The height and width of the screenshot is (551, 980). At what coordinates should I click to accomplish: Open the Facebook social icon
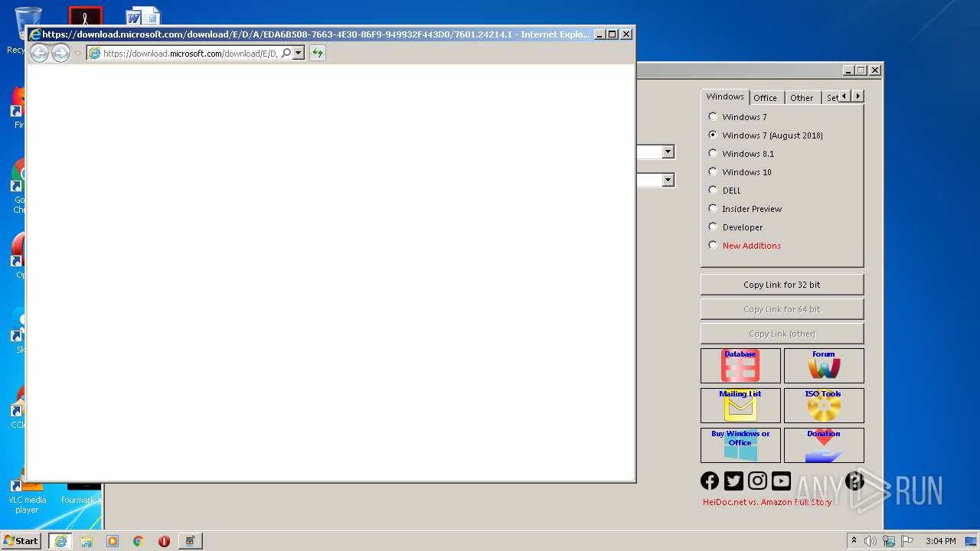[710, 481]
